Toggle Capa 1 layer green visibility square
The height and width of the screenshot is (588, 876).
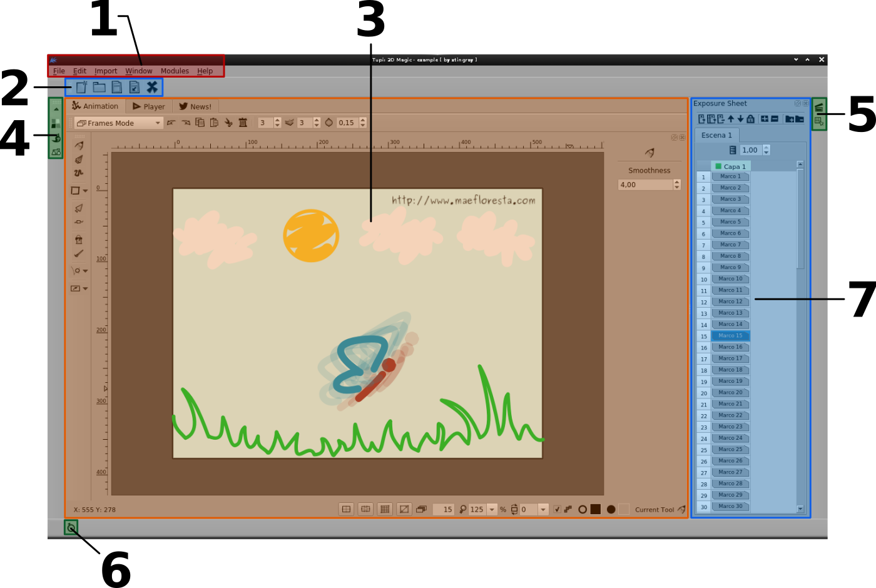point(718,166)
